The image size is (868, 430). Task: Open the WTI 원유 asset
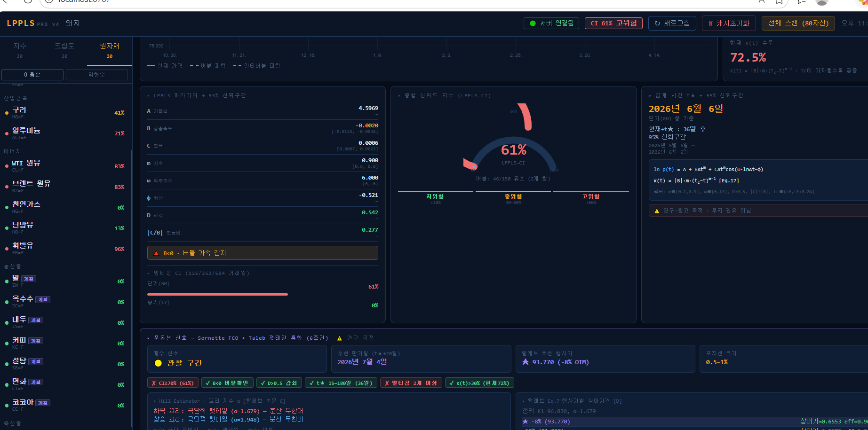(65, 165)
